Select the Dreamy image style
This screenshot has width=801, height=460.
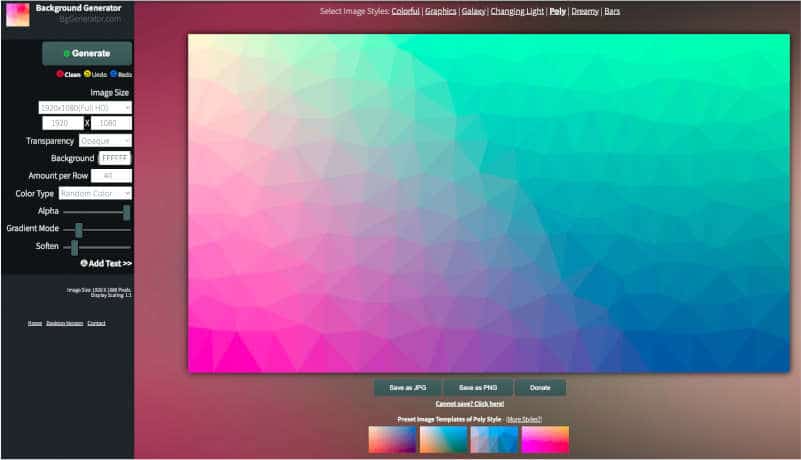(x=584, y=11)
